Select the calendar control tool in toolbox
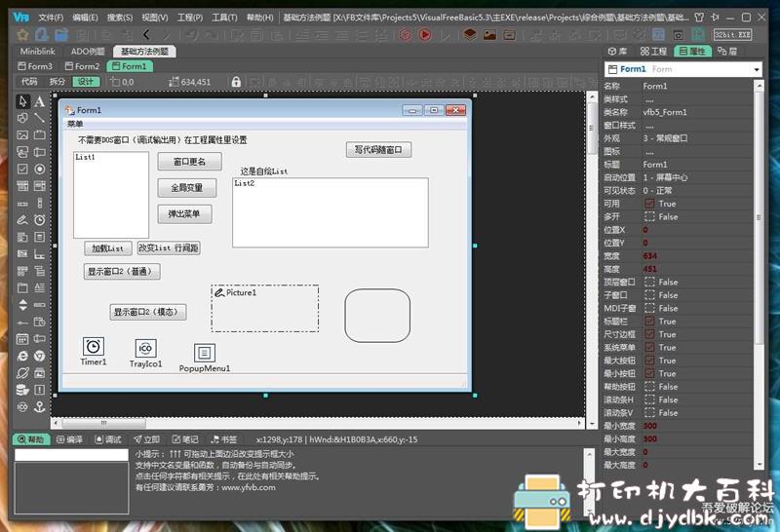780x532 pixels. point(22,339)
